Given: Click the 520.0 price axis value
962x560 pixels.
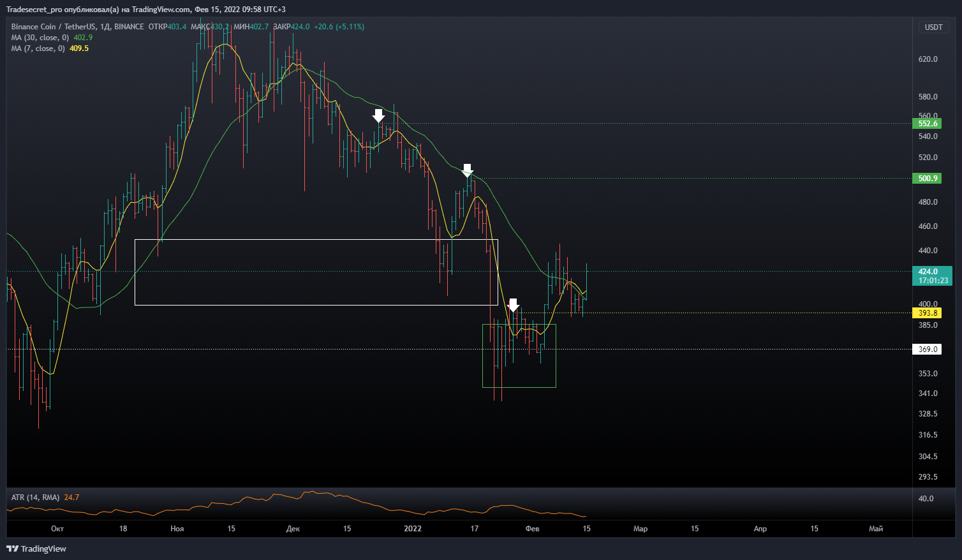Looking at the screenshot, I should coord(928,158).
